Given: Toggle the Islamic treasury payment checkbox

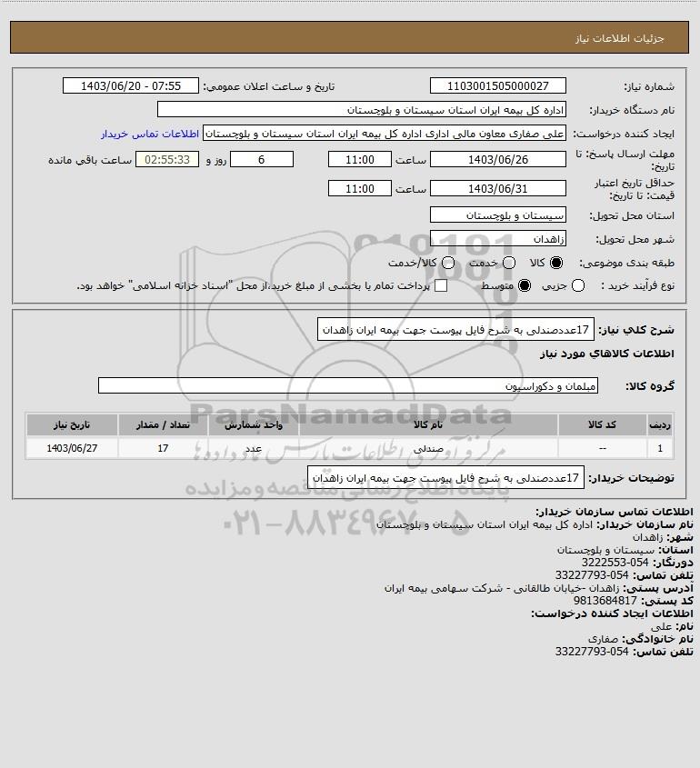Looking at the screenshot, I should pyautogui.click(x=441, y=285).
